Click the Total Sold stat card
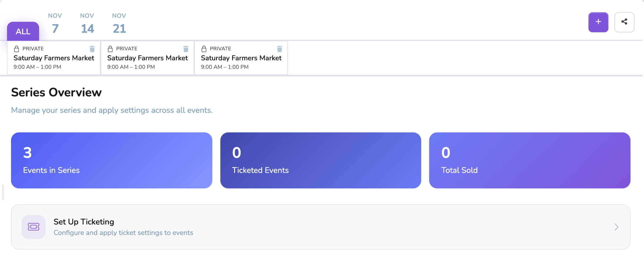 coord(530,160)
